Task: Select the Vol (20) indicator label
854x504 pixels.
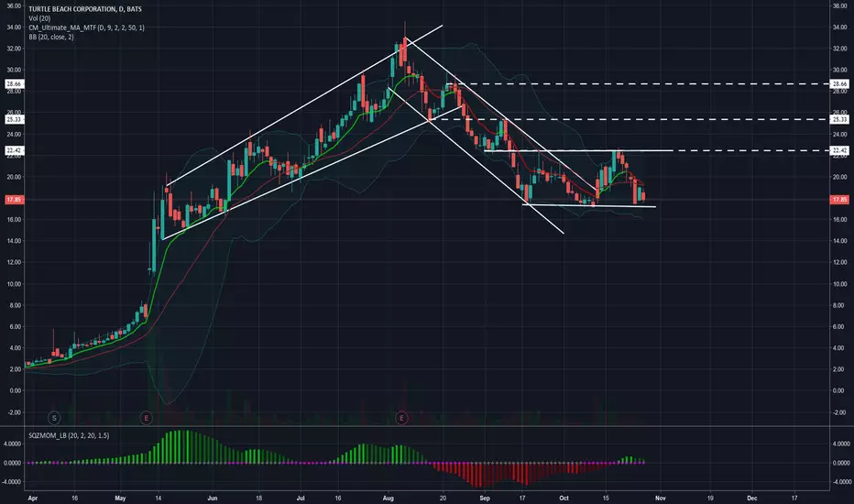Action: click(39, 18)
